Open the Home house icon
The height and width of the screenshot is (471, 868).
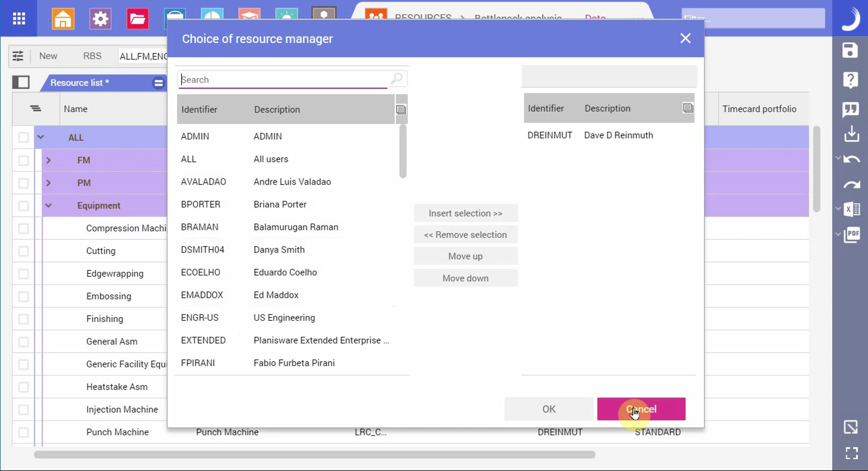63,18
